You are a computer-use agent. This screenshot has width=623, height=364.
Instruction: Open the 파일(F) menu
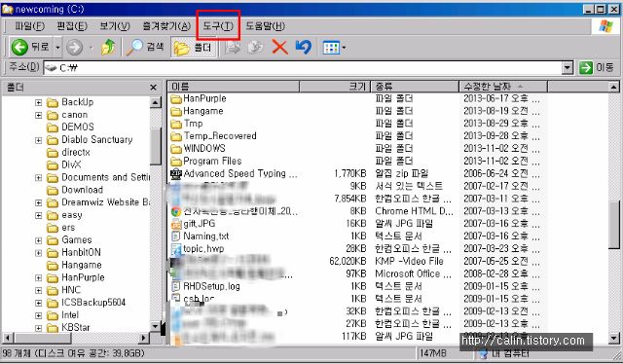tap(29, 26)
